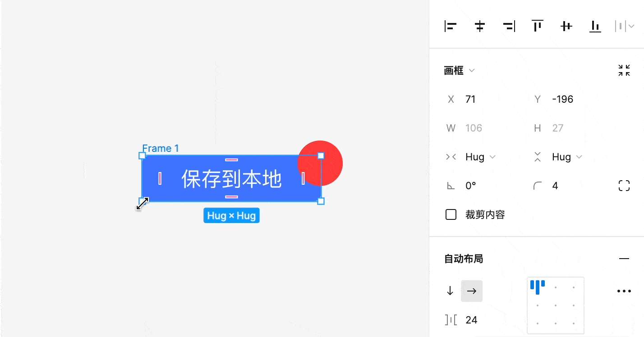644x337 pixels.
Task: Click the align left edges icon
Action: coord(451,26)
